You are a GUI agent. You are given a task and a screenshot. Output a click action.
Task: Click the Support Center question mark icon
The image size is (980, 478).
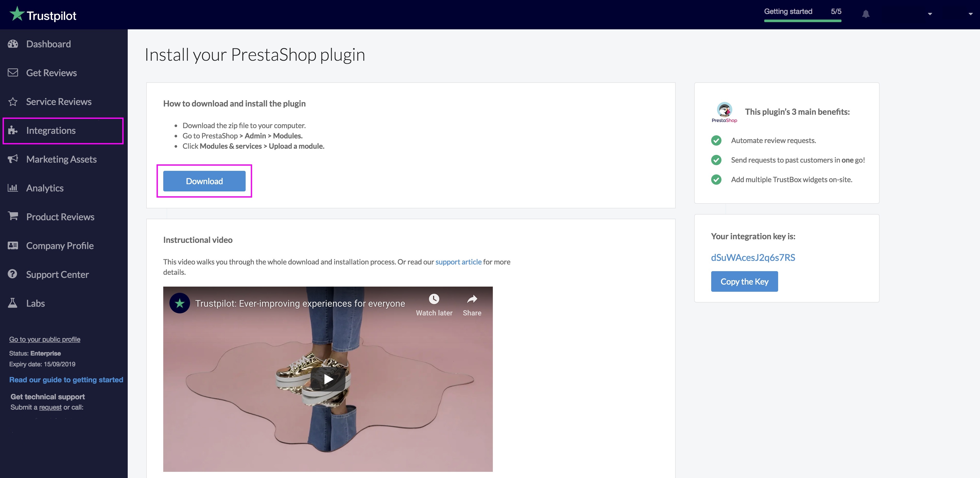click(x=13, y=274)
